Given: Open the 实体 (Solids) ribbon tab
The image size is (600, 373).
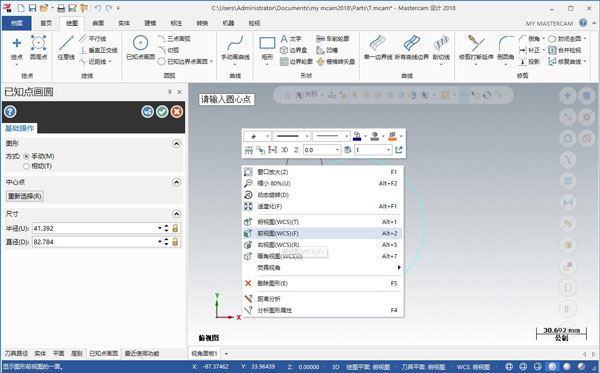Looking at the screenshot, I should pos(124,23).
